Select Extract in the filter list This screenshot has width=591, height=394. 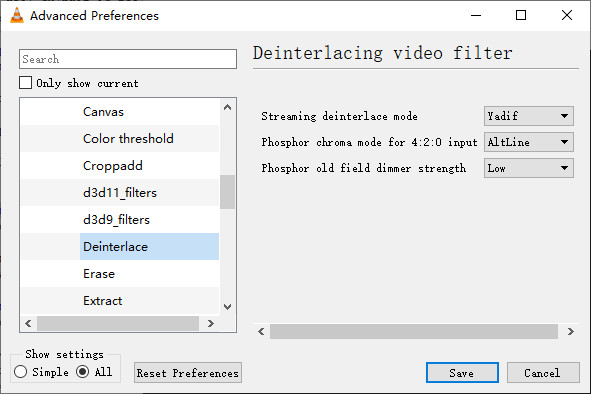tap(103, 301)
